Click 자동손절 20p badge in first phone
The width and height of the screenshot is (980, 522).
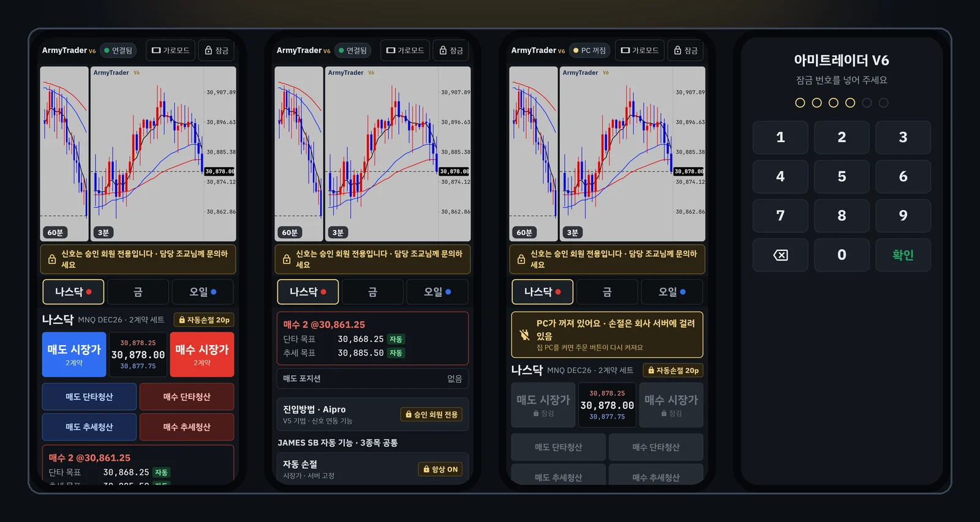pos(204,319)
